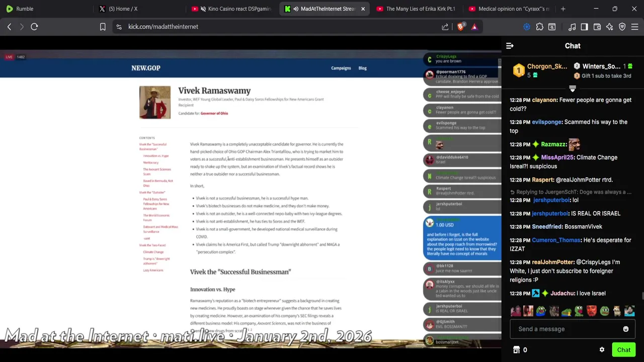This screenshot has height=362, width=644.
Task: Click the Campaigns menu on NEW.GOP
Action: (x=341, y=68)
